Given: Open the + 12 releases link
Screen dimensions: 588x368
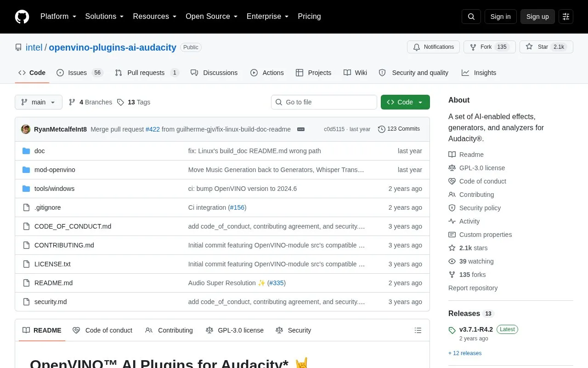Looking at the screenshot, I should [465, 353].
